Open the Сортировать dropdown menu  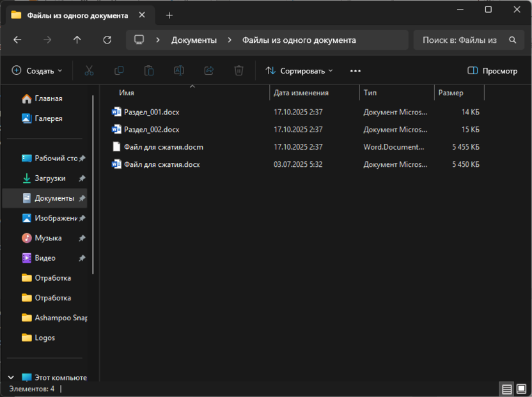299,71
